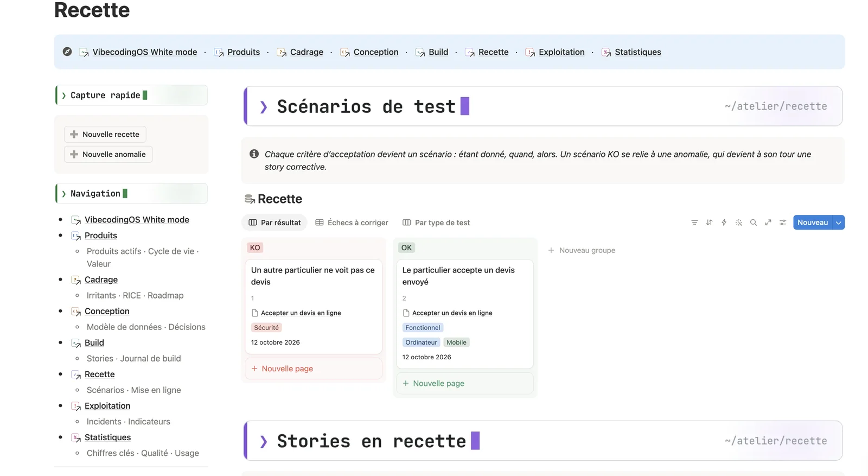Open card Le particulier accepte un devis
This screenshot has height=476, width=868.
[x=465, y=314]
